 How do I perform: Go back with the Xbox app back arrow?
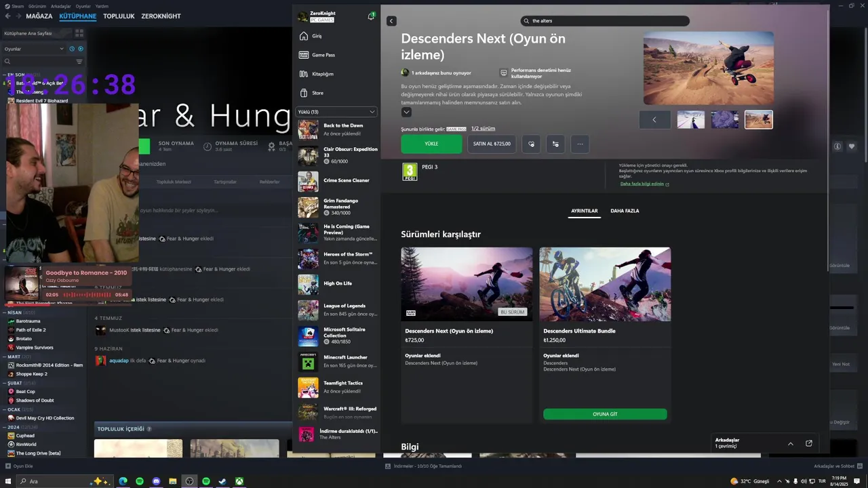391,21
